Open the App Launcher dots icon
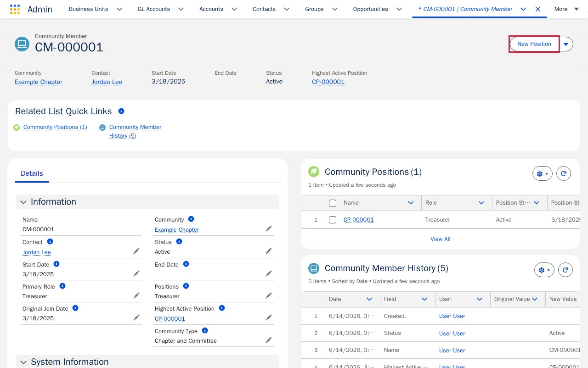 click(15, 9)
